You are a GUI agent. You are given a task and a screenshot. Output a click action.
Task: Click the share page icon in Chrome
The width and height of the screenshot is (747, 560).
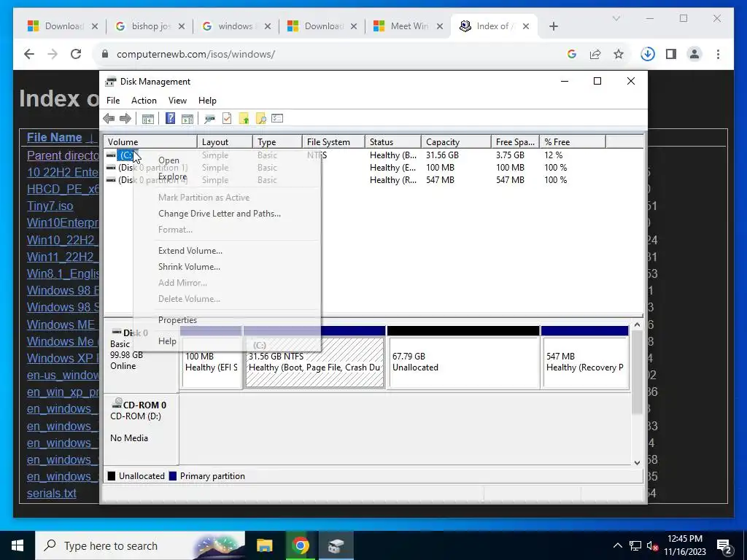tap(595, 54)
